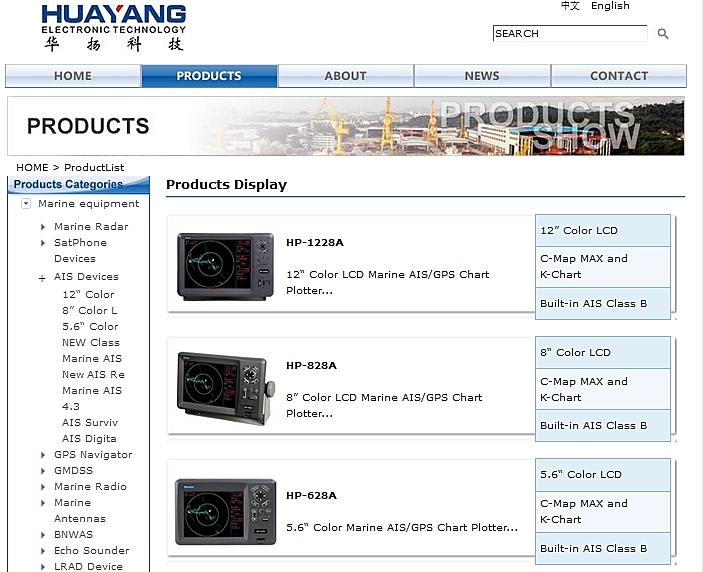Click the 12" Color LCD Marine AIS/GPS description
Image resolution: width=703 pixels, height=572 pixels.
[x=388, y=282]
